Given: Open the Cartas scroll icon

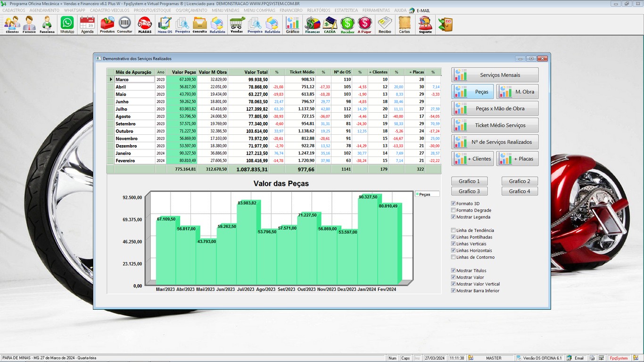Looking at the screenshot, I should (x=405, y=25).
